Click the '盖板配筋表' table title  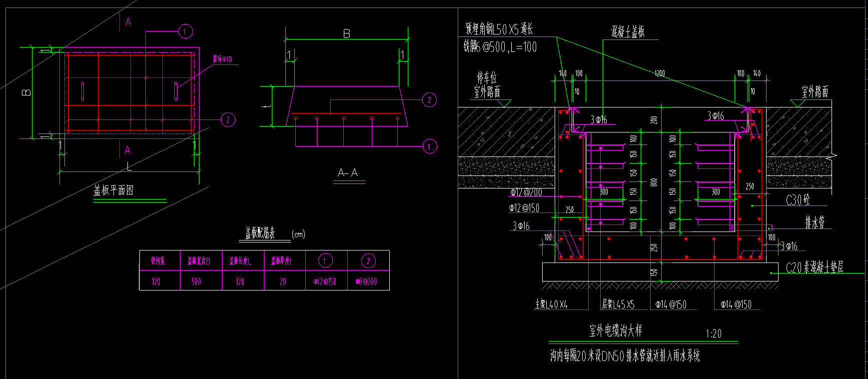[x=259, y=233]
